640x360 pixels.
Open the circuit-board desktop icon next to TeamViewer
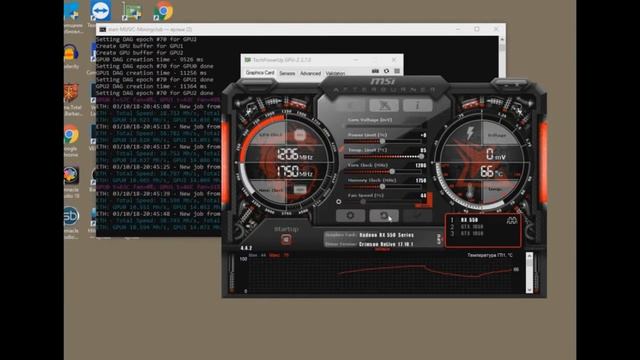[132, 11]
